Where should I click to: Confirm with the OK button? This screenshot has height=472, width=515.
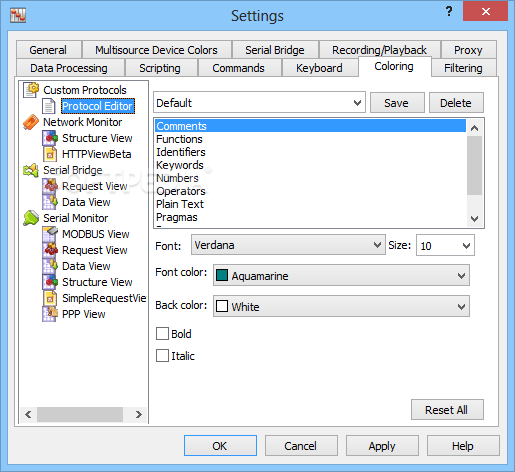click(220, 446)
